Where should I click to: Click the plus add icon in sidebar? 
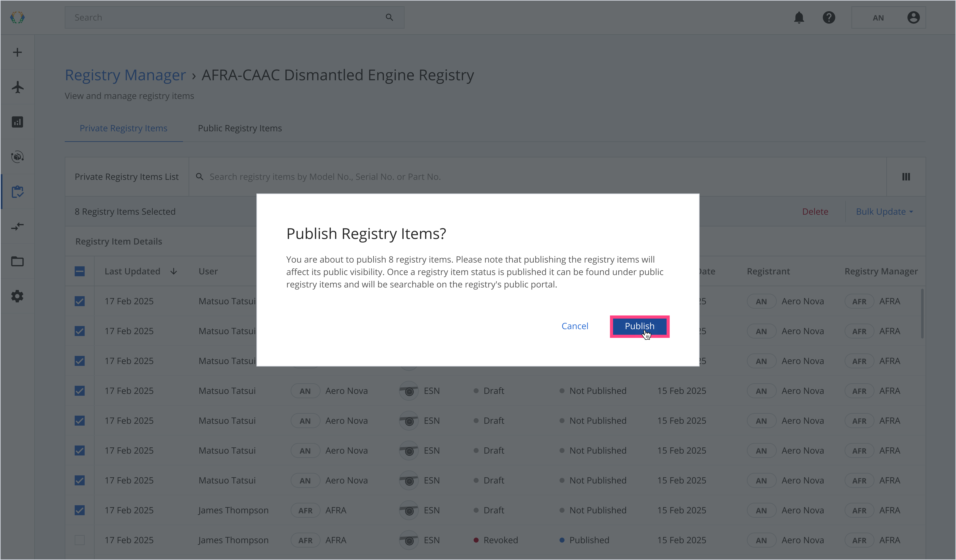[x=17, y=52]
